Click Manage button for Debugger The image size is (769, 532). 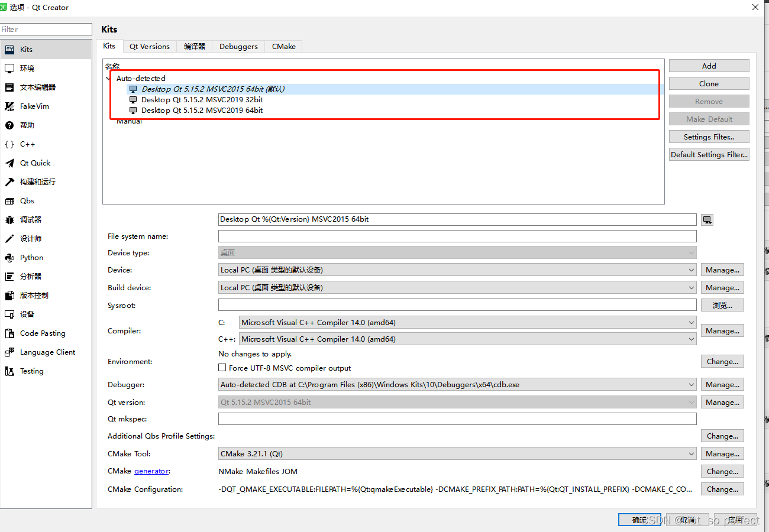point(722,384)
